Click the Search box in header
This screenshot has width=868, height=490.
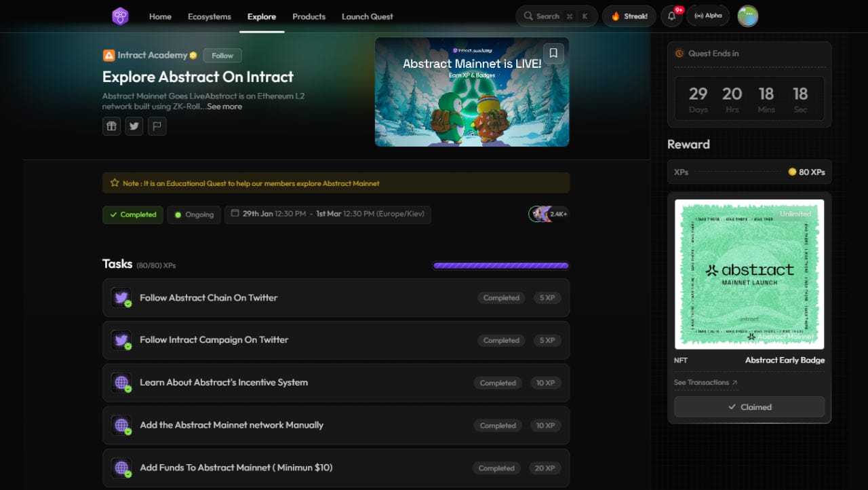557,16
